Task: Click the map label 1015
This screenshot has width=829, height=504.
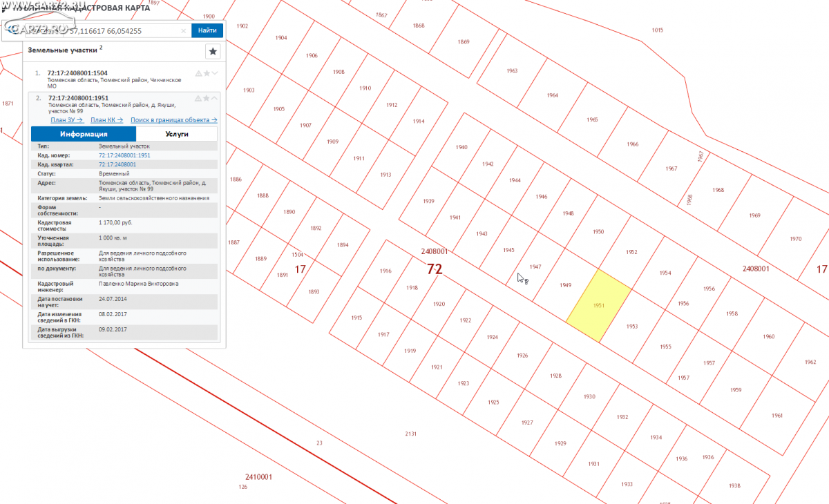Action: click(x=657, y=30)
